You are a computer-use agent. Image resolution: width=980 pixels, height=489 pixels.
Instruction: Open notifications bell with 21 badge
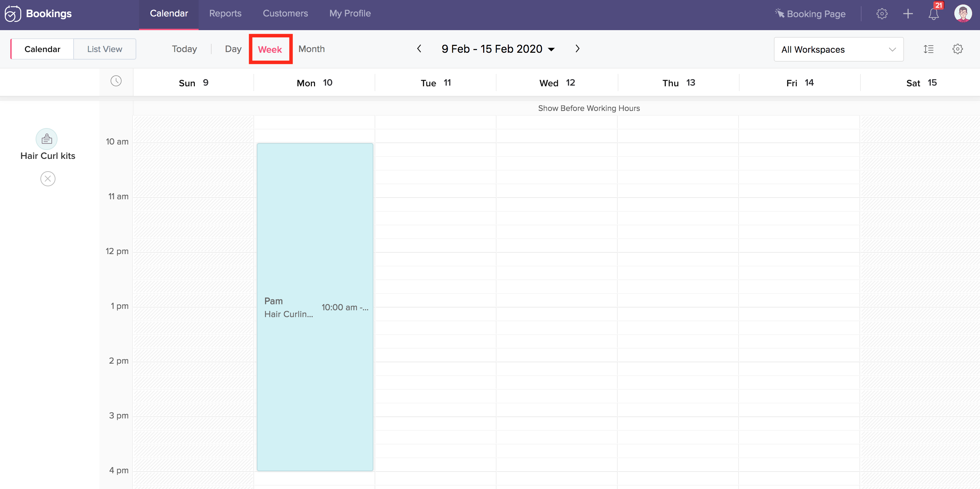[933, 14]
